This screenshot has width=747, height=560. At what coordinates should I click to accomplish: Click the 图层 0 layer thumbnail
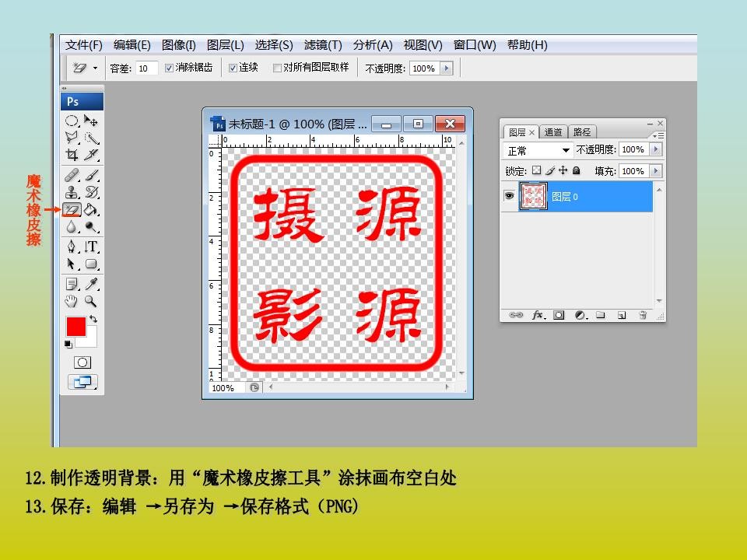(x=533, y=196)
